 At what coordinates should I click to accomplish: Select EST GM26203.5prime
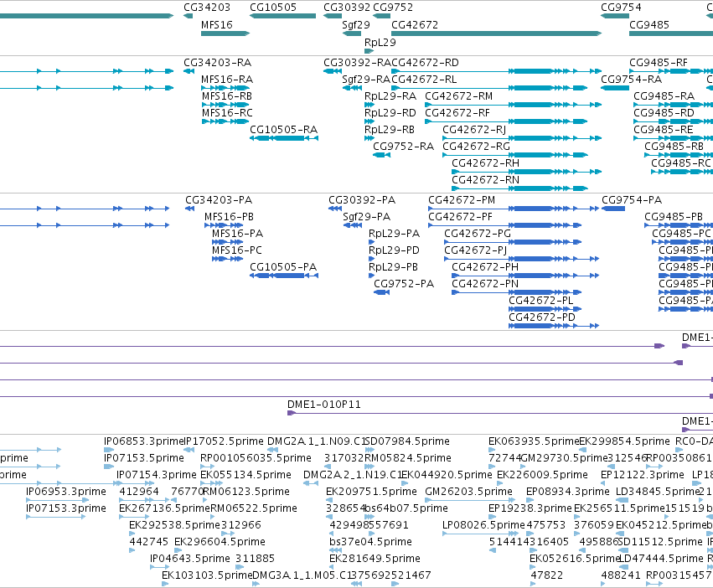point(468,492)
